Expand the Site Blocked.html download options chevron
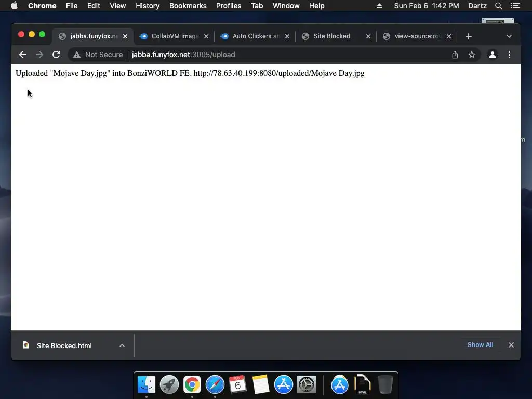This screenshot has height=399, width=532. (122, 345)
